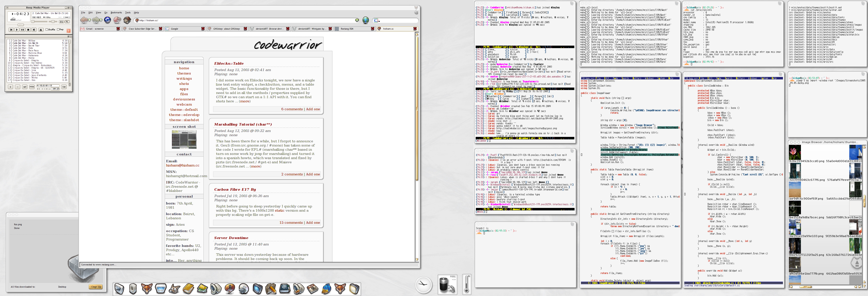Image resolution: width=868 pixels, height=296 pixels.
Task: Click the analog clock widget
Action: point(424,285)
